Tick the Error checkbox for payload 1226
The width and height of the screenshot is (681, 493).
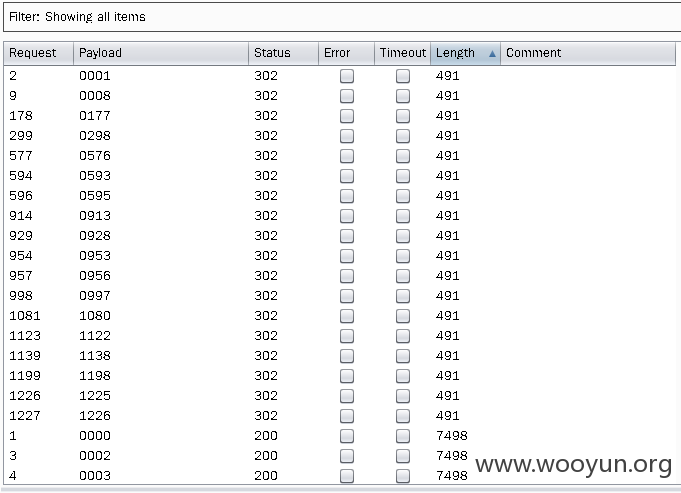[x=347, y=416]
